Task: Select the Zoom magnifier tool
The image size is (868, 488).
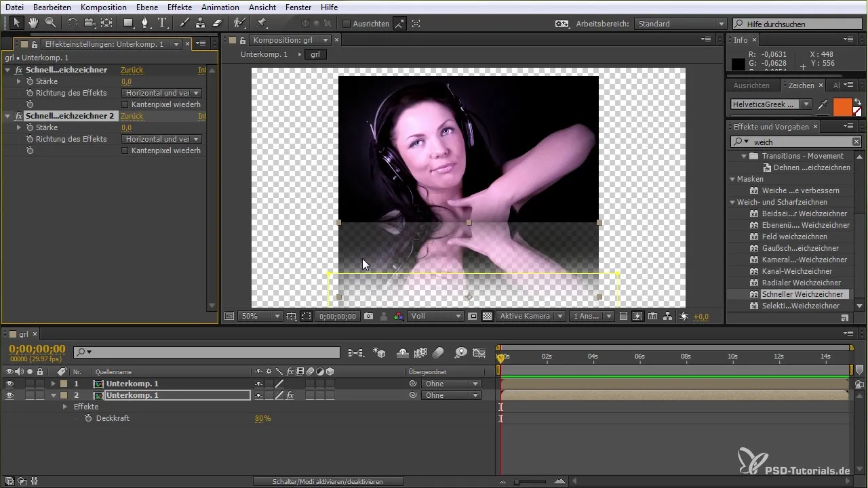Action: click(50, 23)
